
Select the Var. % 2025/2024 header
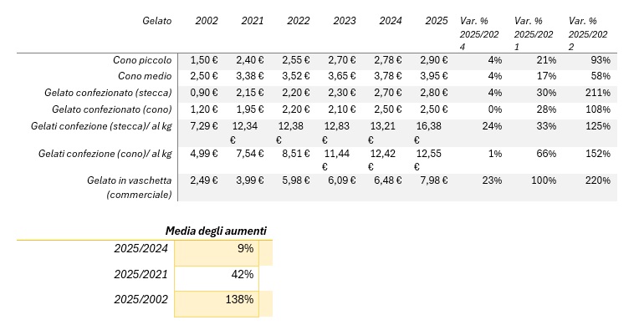[x=479, y=34]
